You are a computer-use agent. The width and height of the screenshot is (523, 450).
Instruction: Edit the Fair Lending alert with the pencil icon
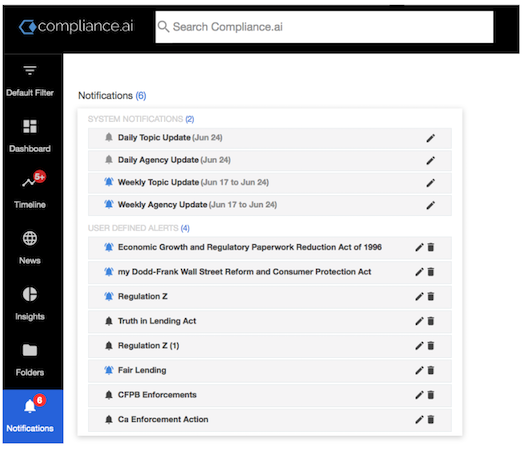coord(419,370)
